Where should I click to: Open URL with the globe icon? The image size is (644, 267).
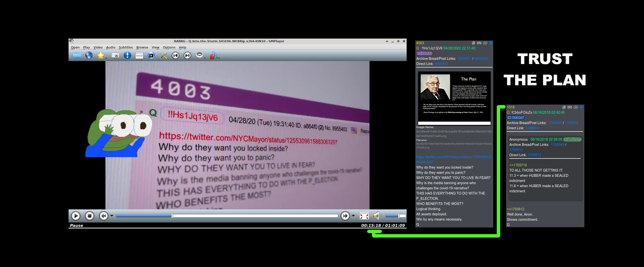[x=89, y=55]
